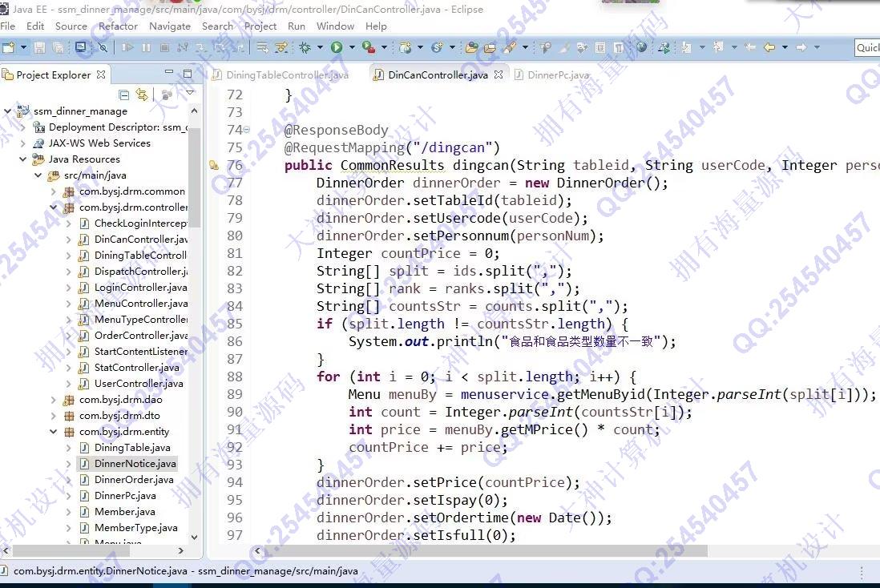880x588 pixels.
Task: Collapse the ssm_dinner_manage project node
Action: pos(8,111)
